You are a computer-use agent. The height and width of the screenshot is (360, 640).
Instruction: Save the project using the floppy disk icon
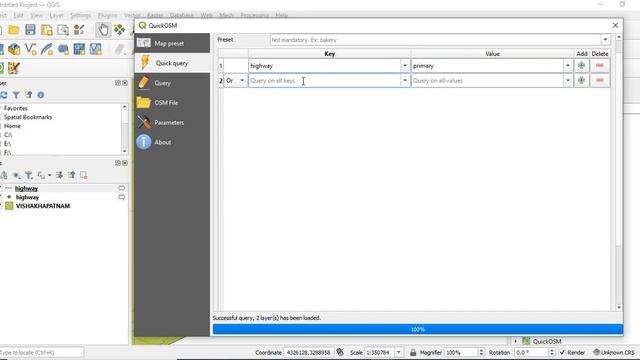(30, 30)
